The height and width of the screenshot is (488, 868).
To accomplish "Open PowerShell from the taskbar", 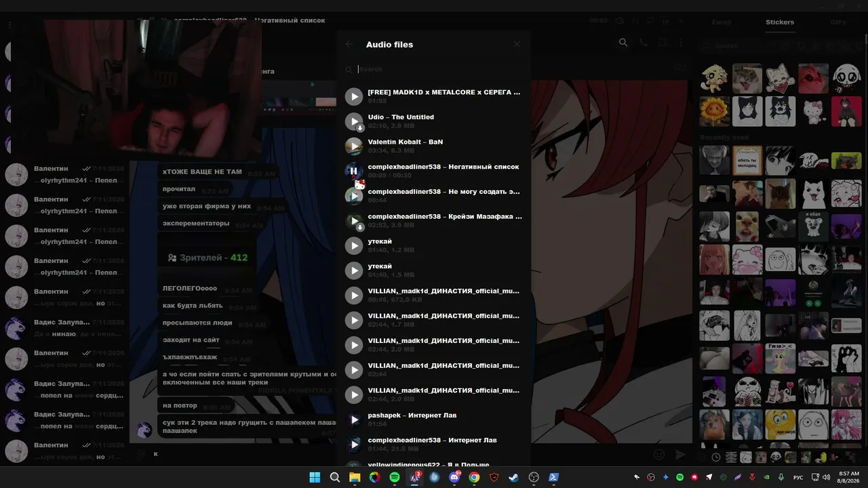I will tap(554, 477).
